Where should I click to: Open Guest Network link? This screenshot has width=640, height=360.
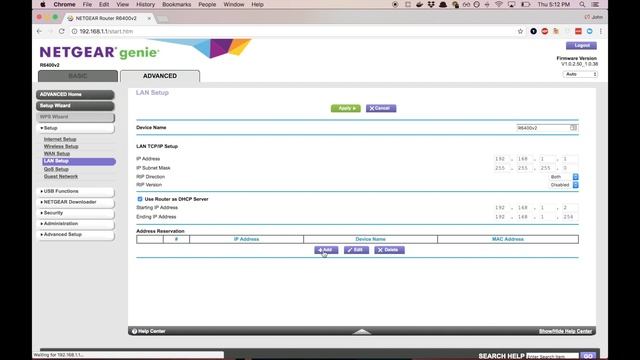(x=61, y=177)
